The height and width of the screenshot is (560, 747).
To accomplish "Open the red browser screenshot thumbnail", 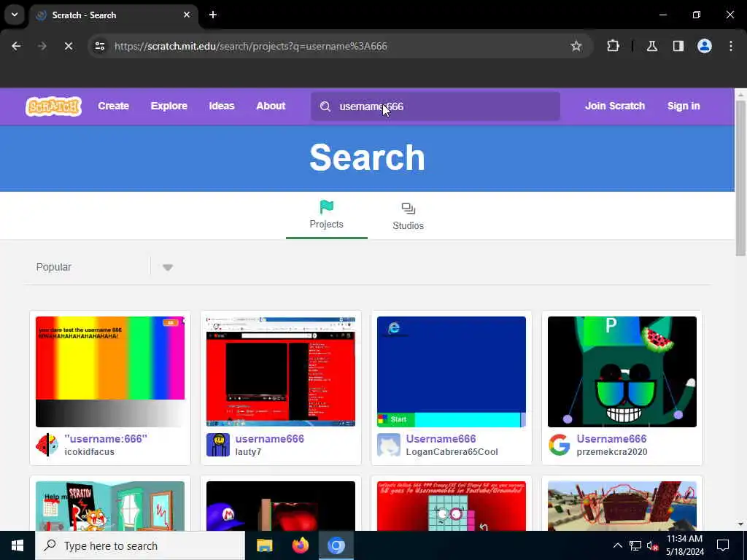I will point(281,371).
